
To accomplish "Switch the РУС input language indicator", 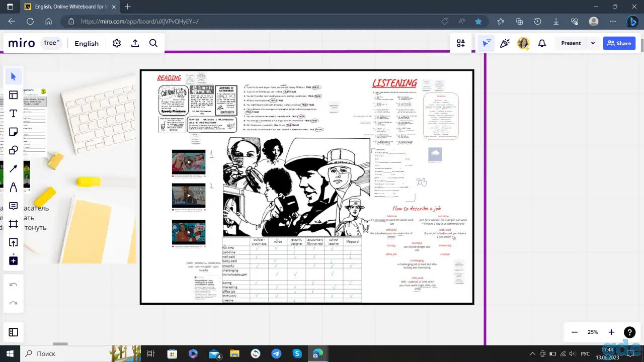I will 585,353.
